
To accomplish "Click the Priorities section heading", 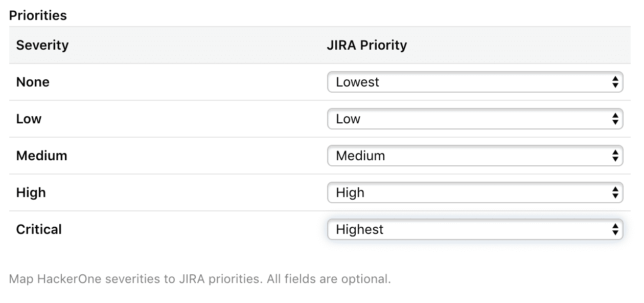I will click(38, 15).
